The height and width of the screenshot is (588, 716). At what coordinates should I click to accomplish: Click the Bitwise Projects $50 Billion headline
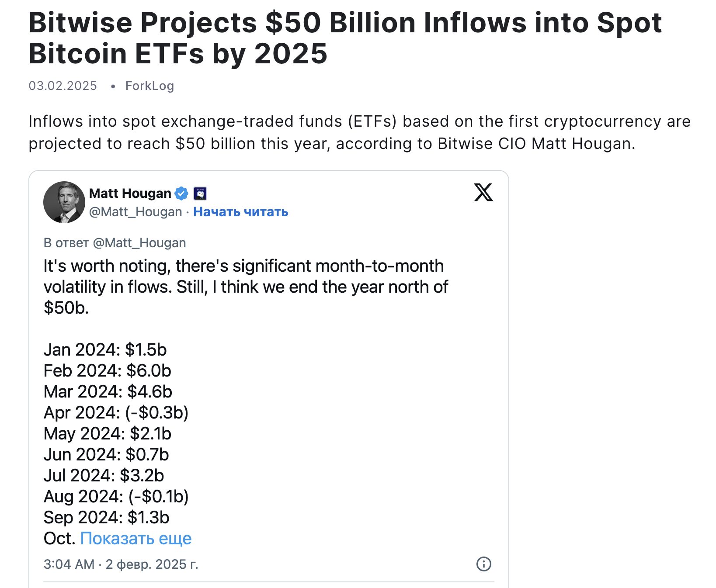tap(345, 38)
